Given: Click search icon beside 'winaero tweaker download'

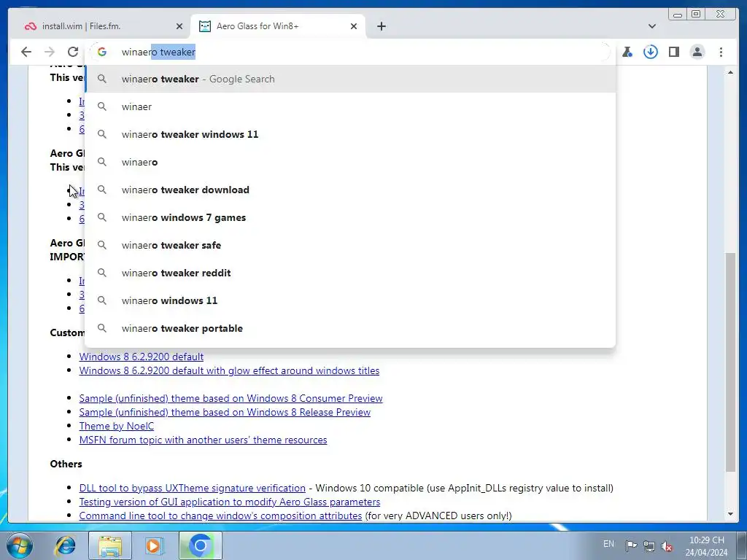Looking at the screenshot, I should tap(102, 190).
